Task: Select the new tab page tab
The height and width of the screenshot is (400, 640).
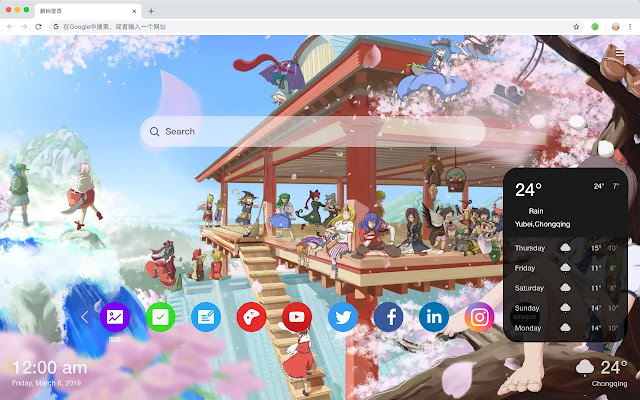Action: [88, 11]
